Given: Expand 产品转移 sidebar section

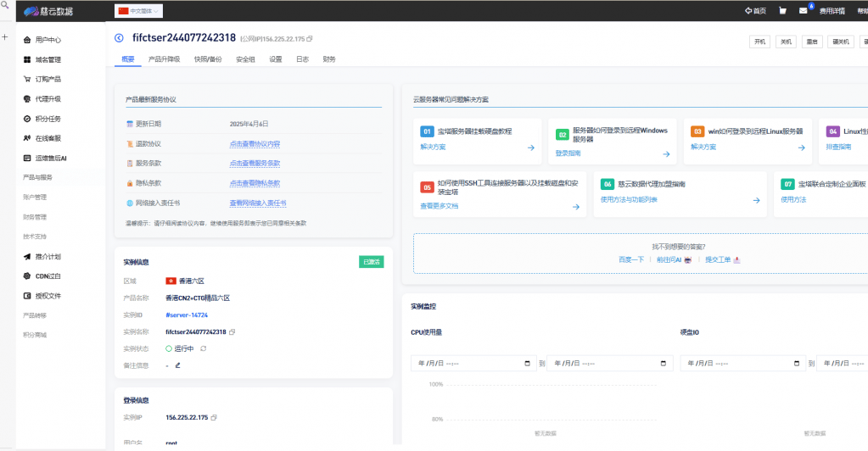Looking at the screenshot, I should 35,315.
